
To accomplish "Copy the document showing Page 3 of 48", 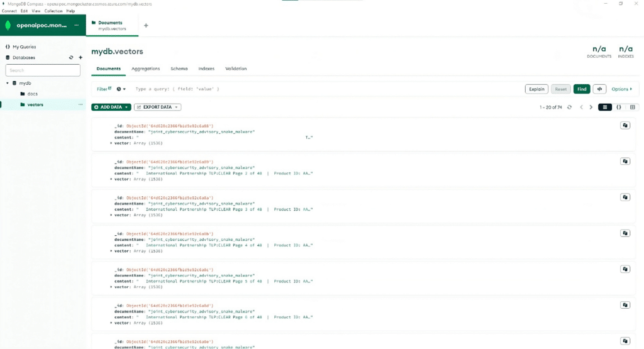I will click(625, 197).
